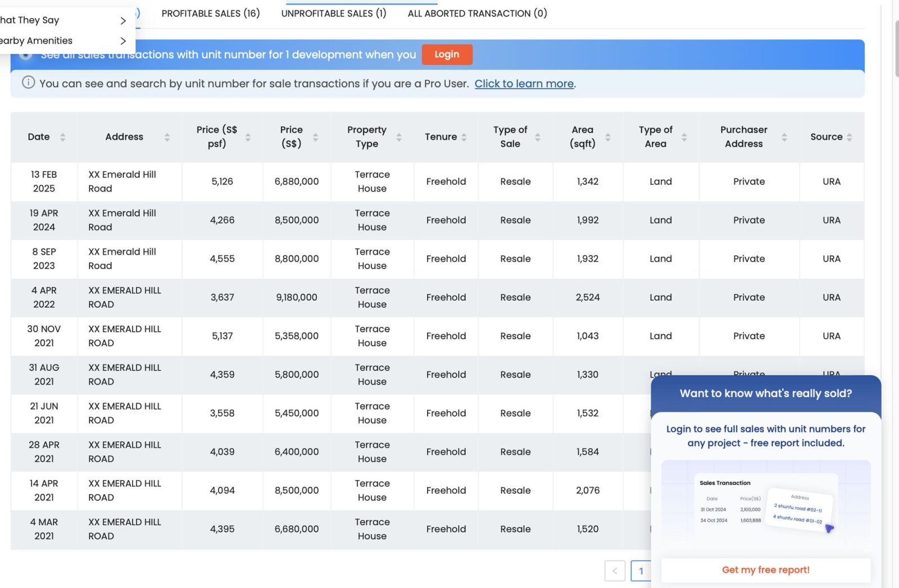The image size is (899, 588).
Task: Click Get my free report button
Action: pos(765,570)
